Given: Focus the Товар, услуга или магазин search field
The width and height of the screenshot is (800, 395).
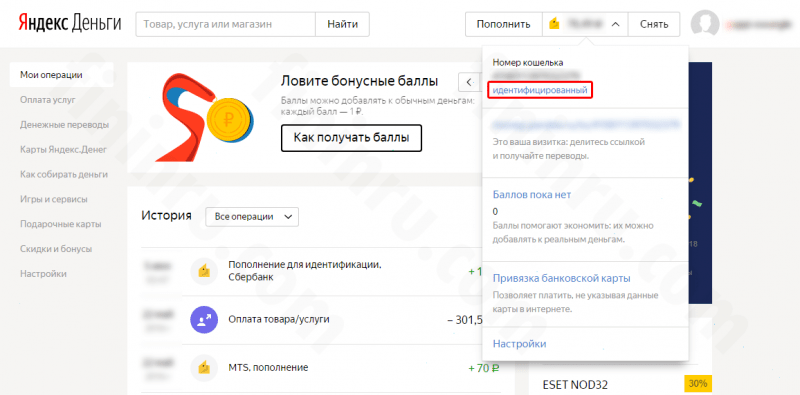Looking at the screenshot, I should pos(226,24).
